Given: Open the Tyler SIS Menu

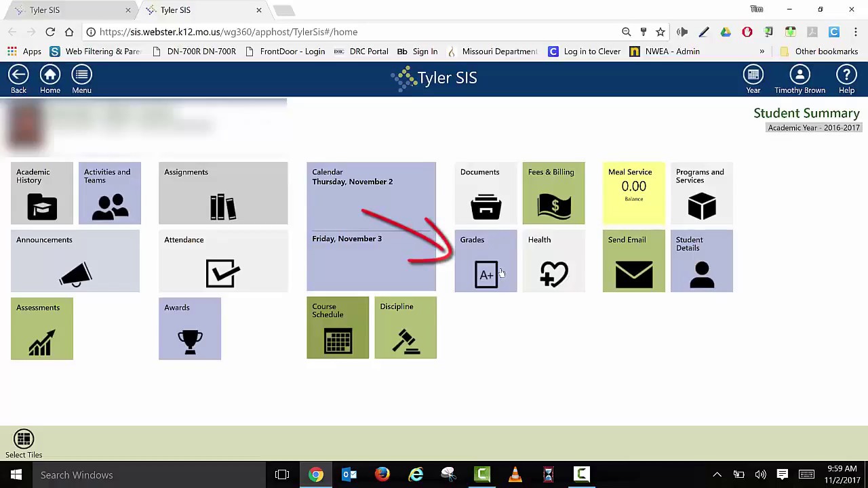Looking at the screenshot, I should pyautogui.click(x=81, y=79).
